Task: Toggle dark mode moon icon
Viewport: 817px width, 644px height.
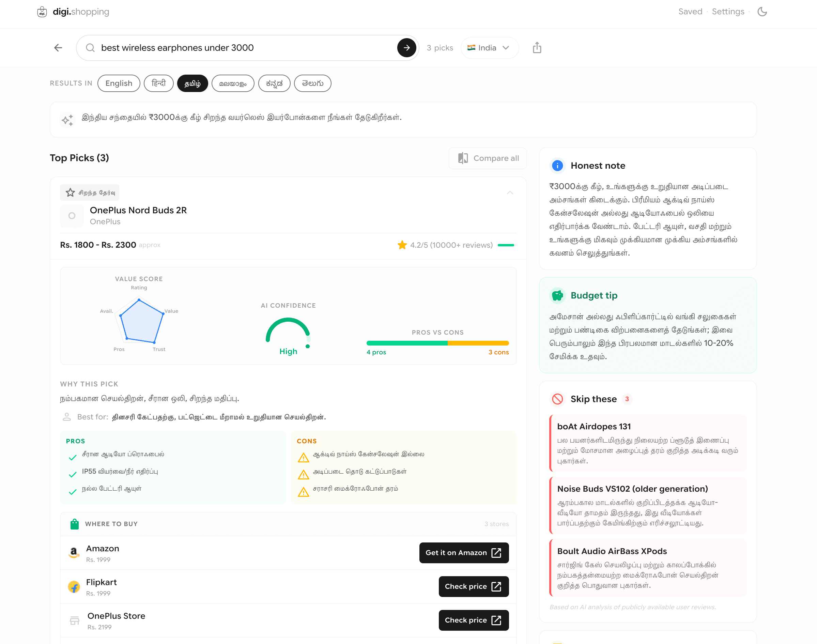Action: pos(762,12)
